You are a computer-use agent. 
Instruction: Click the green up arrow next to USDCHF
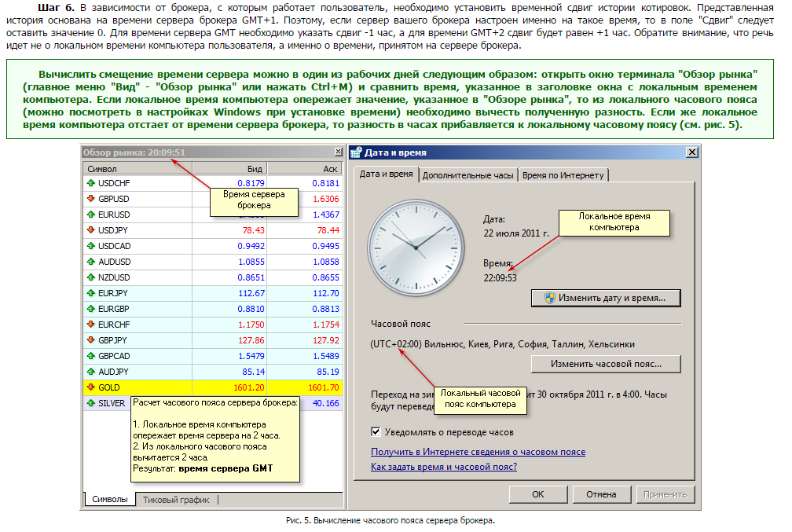coord(91,183)
